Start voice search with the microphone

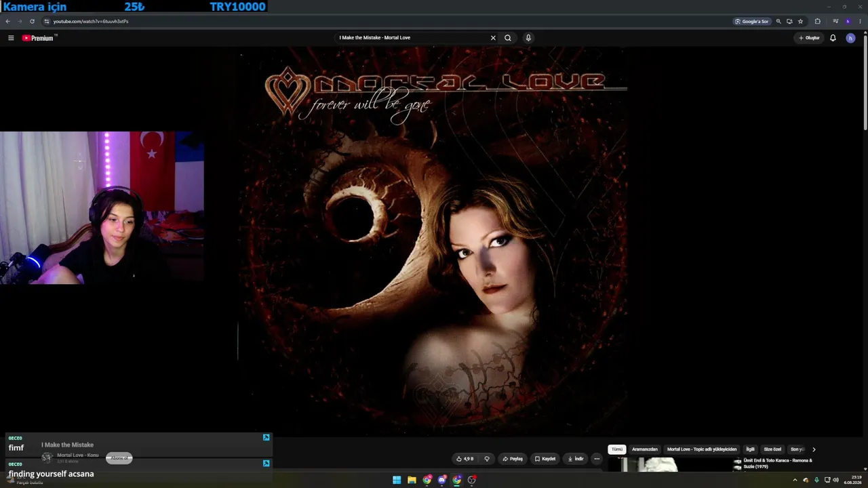pyautogui.click(x=528, y=38)
